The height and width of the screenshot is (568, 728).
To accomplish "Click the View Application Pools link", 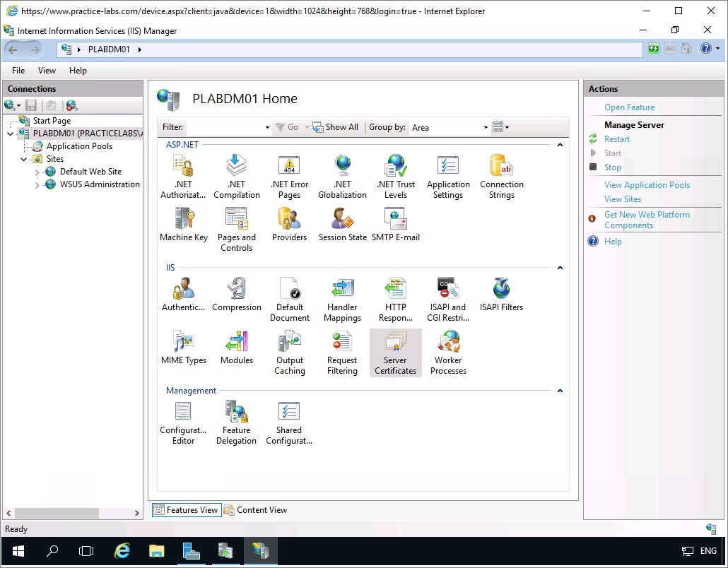I will [647, 185].
